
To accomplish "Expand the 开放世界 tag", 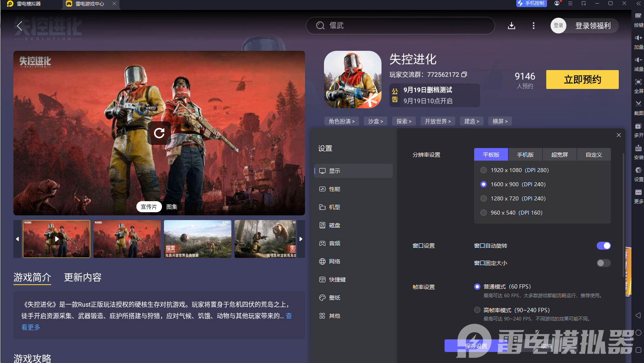I will pyautogui.click(x=438, y=121).
